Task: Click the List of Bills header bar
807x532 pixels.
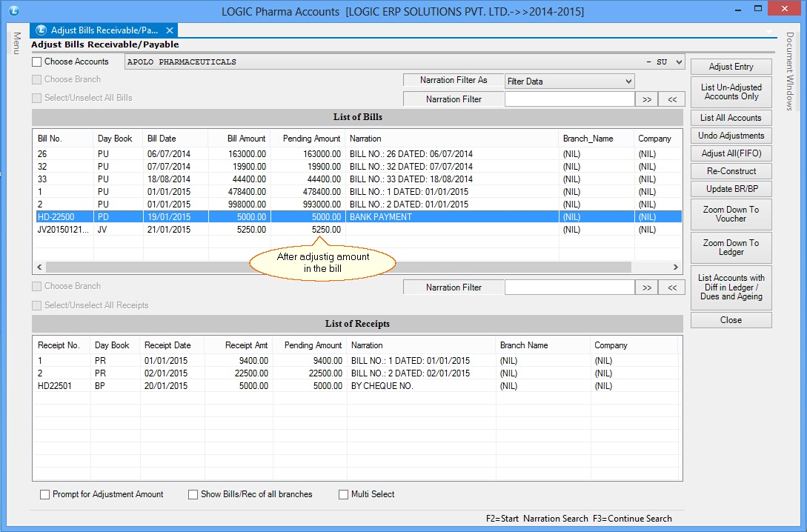Action: (358, 117)
